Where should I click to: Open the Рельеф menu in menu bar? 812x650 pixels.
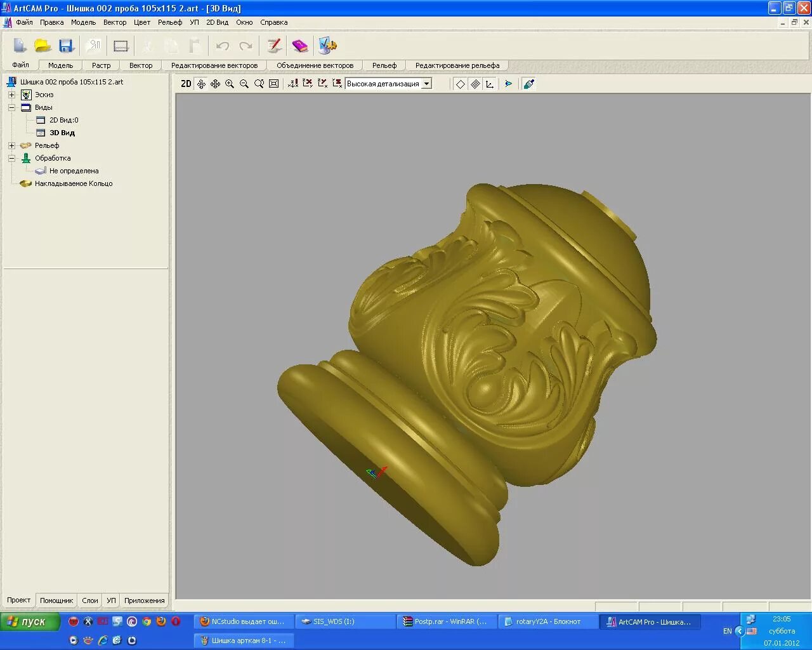click(x=170, y=22)
